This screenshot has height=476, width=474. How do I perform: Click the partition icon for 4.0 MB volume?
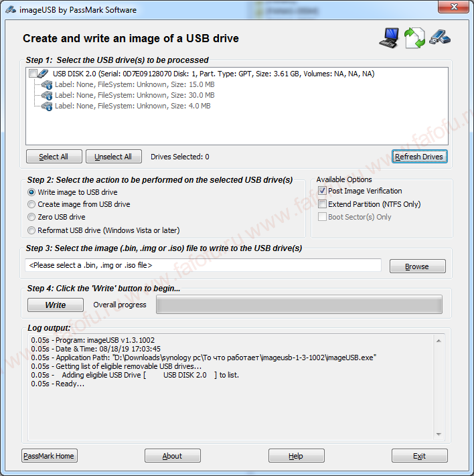tap(47, 106)
